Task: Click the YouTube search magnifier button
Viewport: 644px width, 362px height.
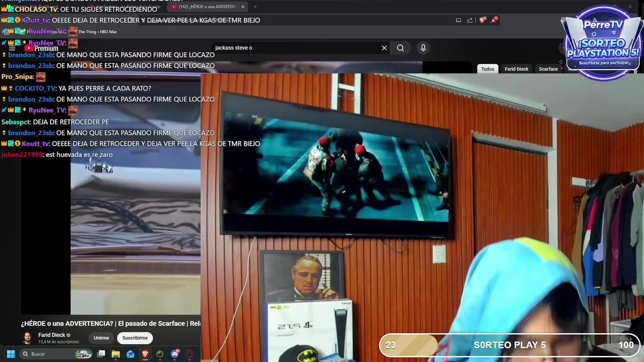Action: point(400,48)
